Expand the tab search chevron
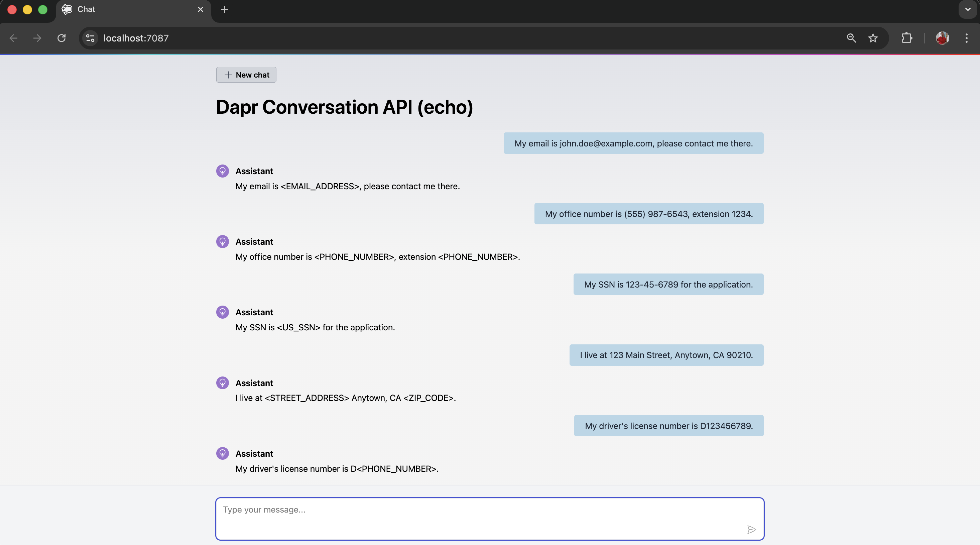The image size is (980, 545). [x=967, y=9]
